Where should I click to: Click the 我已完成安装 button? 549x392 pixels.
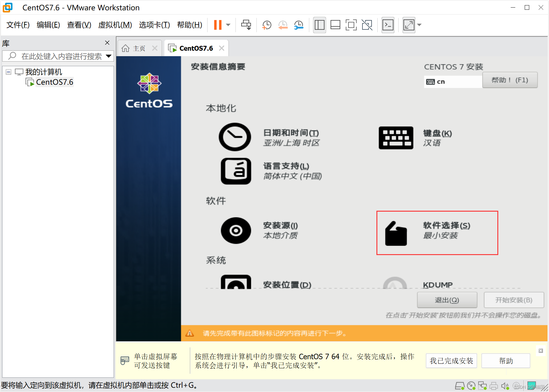(x=451, y=361)
